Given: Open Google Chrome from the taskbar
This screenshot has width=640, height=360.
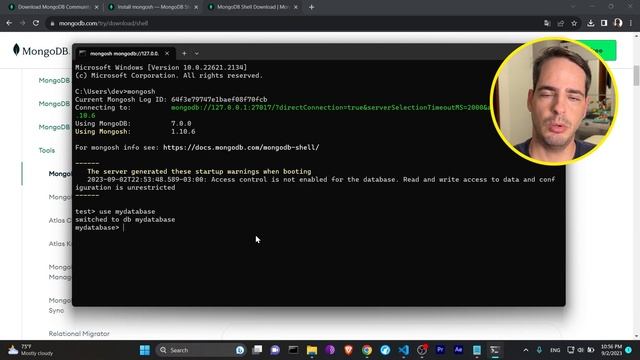Looking at the screenshot, I should [x=367, y=350].
